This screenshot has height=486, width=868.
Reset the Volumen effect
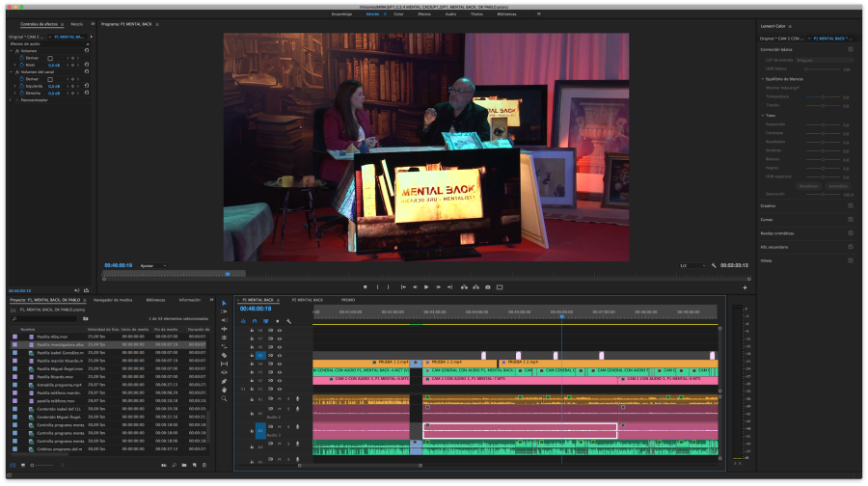click(x=87, y=50)
